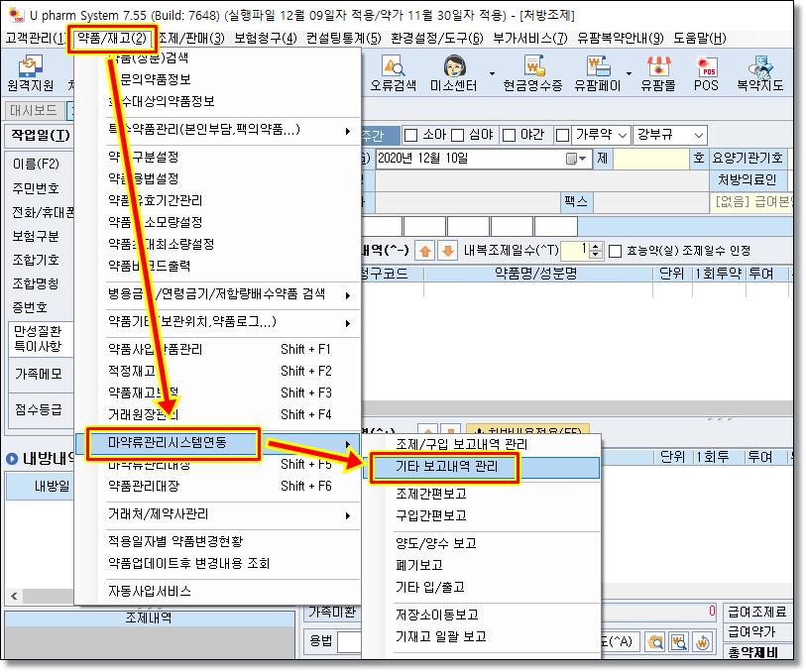Open 미소센터 from the toolbar

455,73
